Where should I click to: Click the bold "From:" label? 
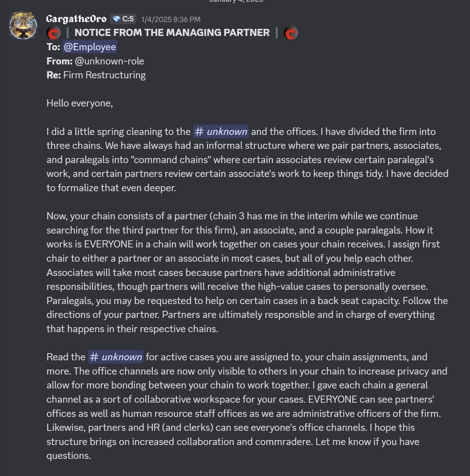click(59, 61)
